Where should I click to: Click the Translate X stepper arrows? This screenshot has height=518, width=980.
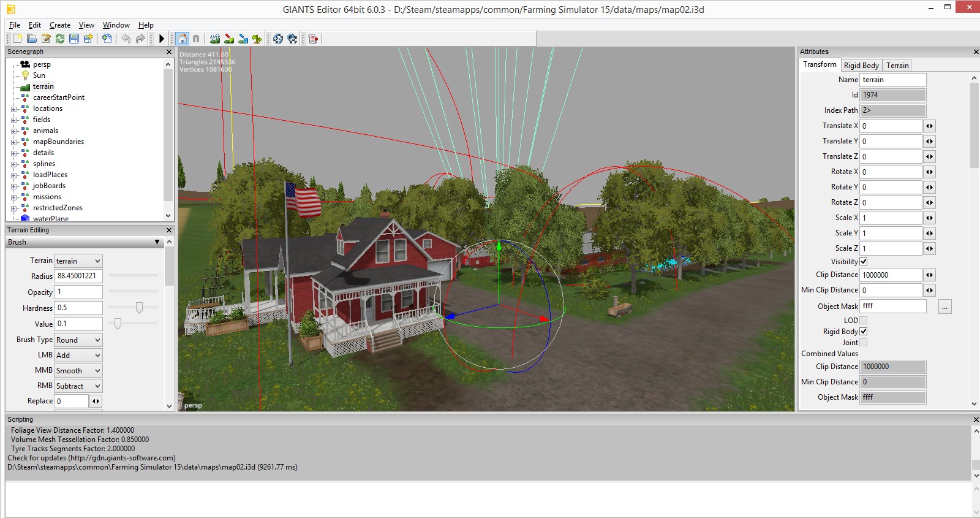pos(930,126)
